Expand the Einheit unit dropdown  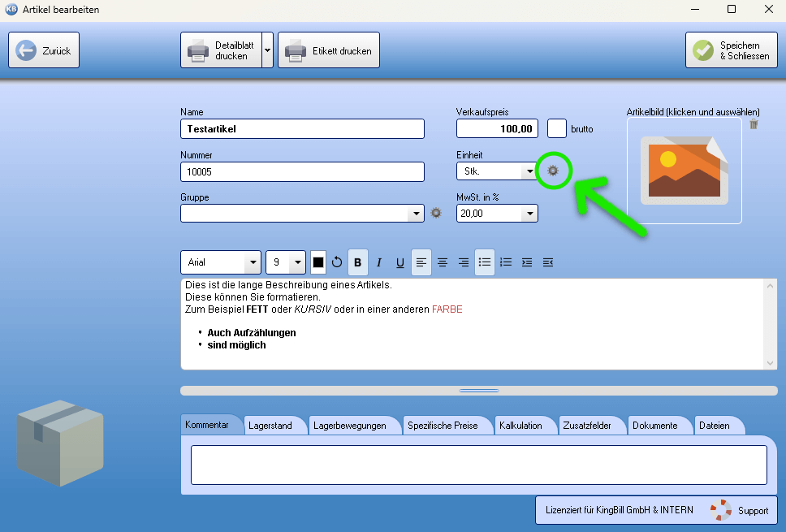coord(529,171)
